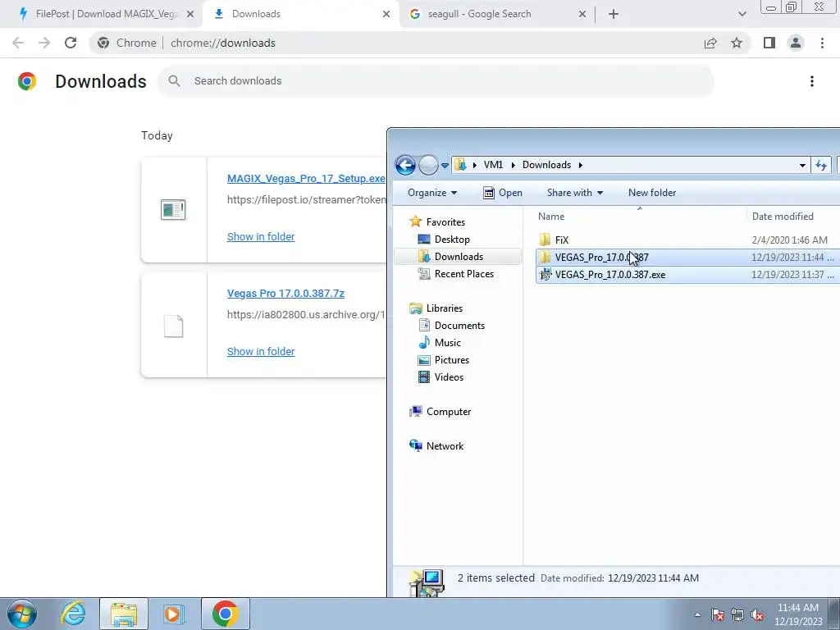Show MAGIX Vegas setup in folder
The height and width of the screenshot is (630, 840).
pyautogui.click(x=261, y=236)
